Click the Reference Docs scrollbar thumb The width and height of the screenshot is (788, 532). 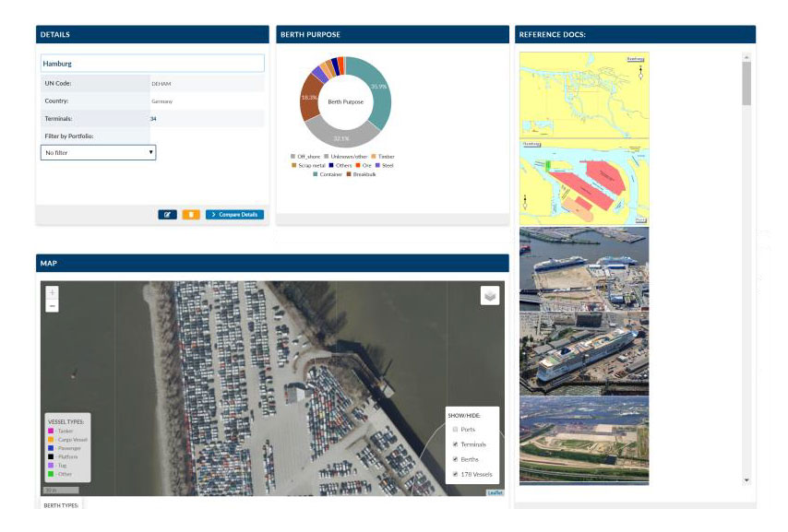[746, 83]
